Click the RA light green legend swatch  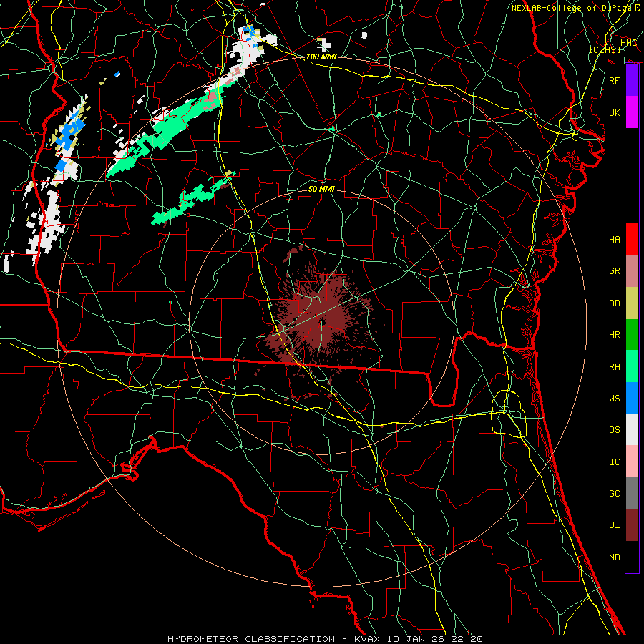[x=632, y=366]
